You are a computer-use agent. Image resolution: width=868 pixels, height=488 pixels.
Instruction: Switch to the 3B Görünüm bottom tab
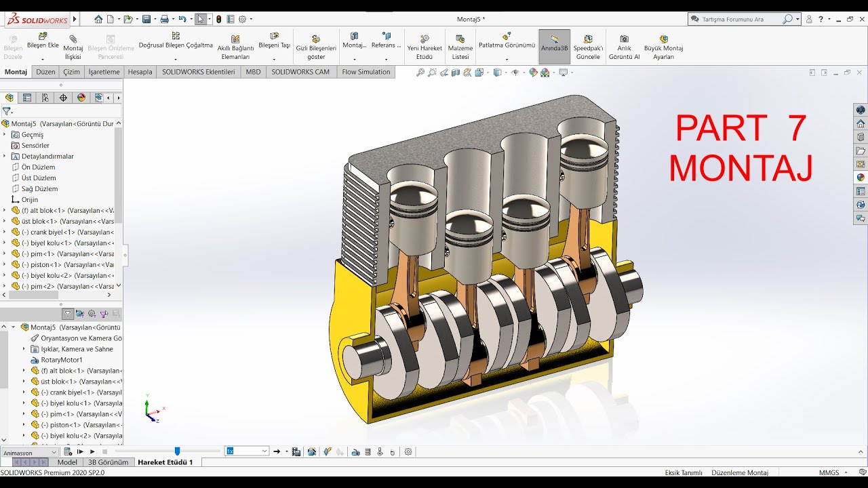(x=108, y=462)
